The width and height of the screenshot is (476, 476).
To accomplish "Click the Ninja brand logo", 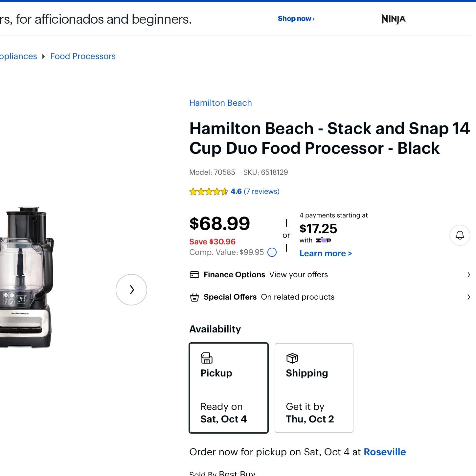I will 394,19.
